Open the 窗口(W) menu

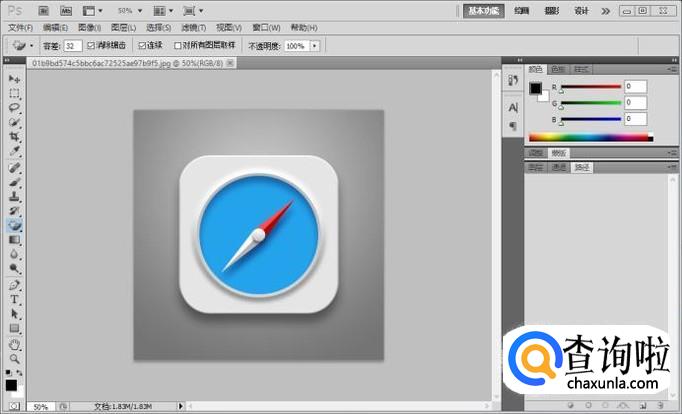pos(266,28)
